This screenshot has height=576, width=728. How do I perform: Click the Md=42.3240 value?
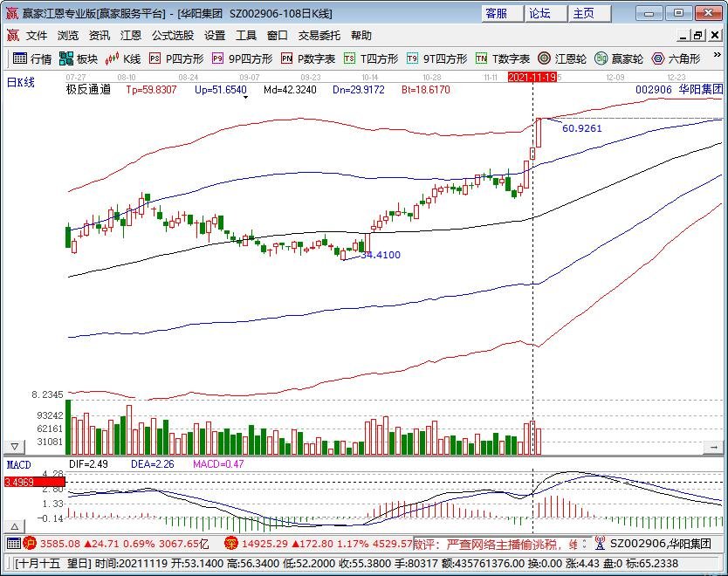click(290, 90)
